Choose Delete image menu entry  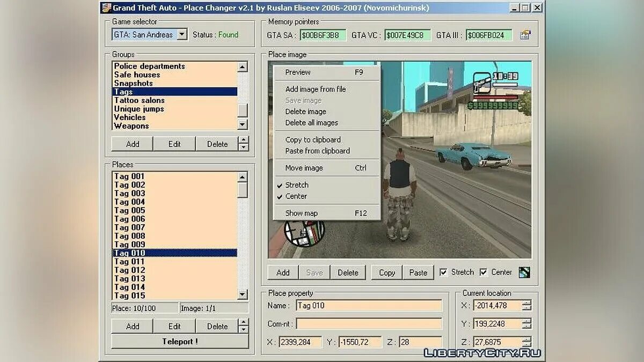[326, 112]
